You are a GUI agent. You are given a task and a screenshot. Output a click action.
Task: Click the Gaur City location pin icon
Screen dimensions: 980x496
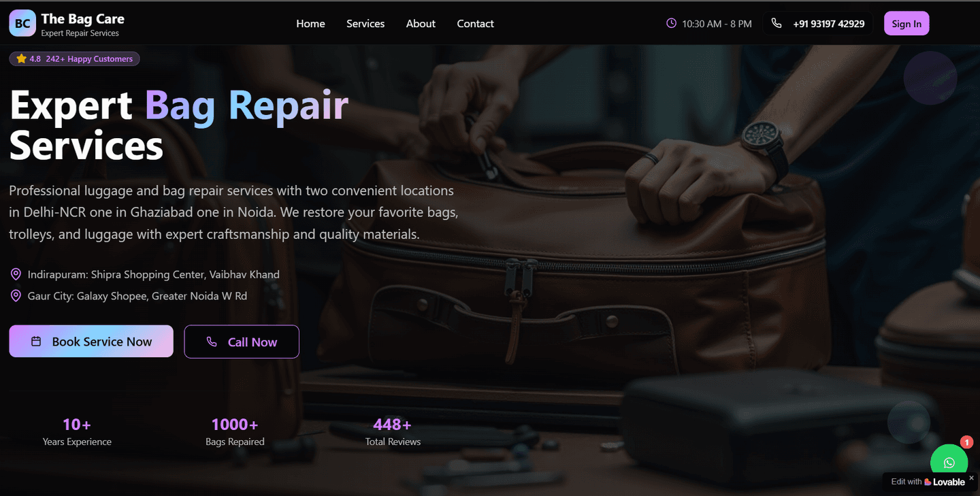pos(16,296)
